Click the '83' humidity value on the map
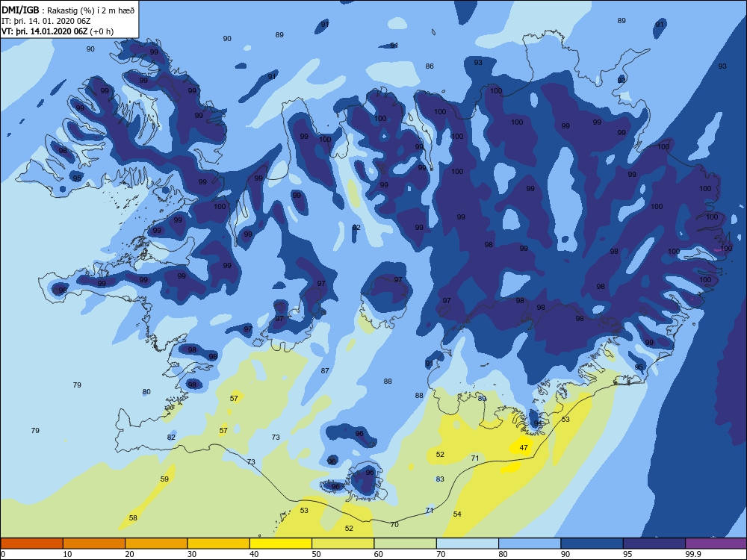This screenshot has height=560, width=747. [x=440, y=479]
